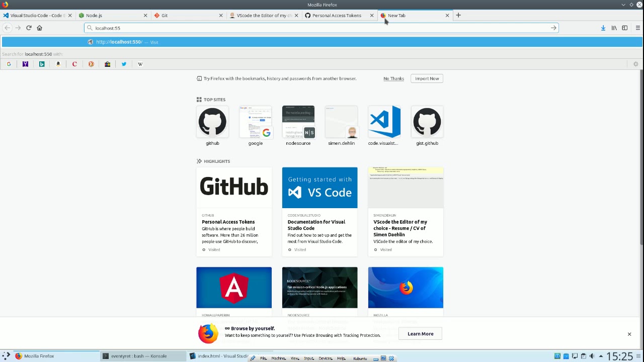Open the nodesource top site tile

tap(298, 126)
